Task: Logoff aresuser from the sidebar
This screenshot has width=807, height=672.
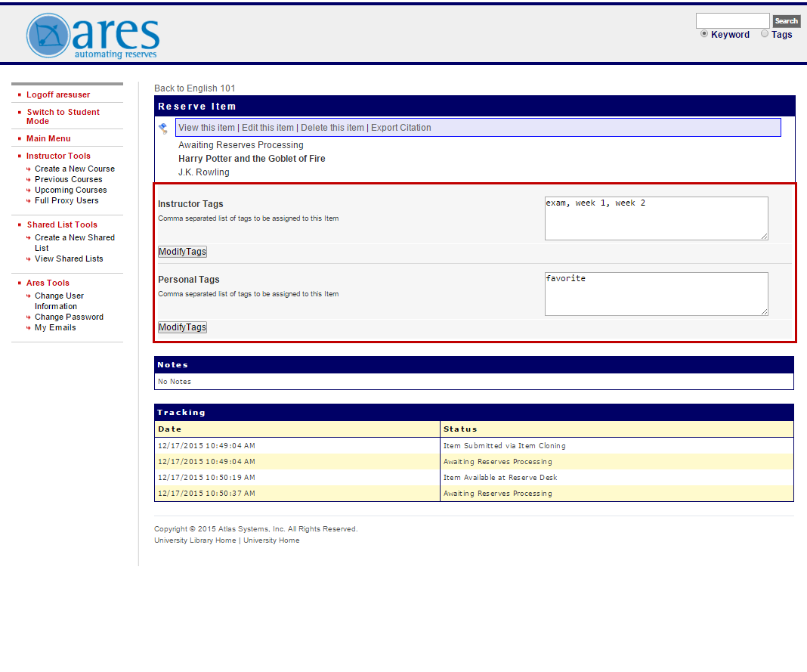Action: coord(57,94)
